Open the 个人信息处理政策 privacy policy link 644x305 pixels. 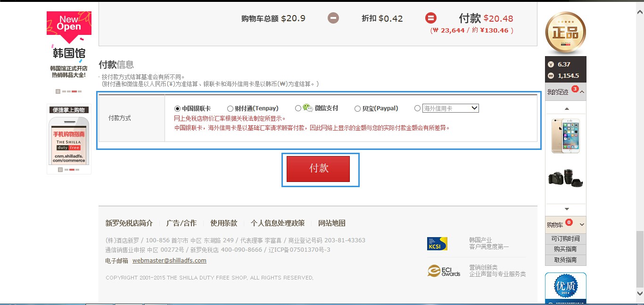click(x=277, y=223)
